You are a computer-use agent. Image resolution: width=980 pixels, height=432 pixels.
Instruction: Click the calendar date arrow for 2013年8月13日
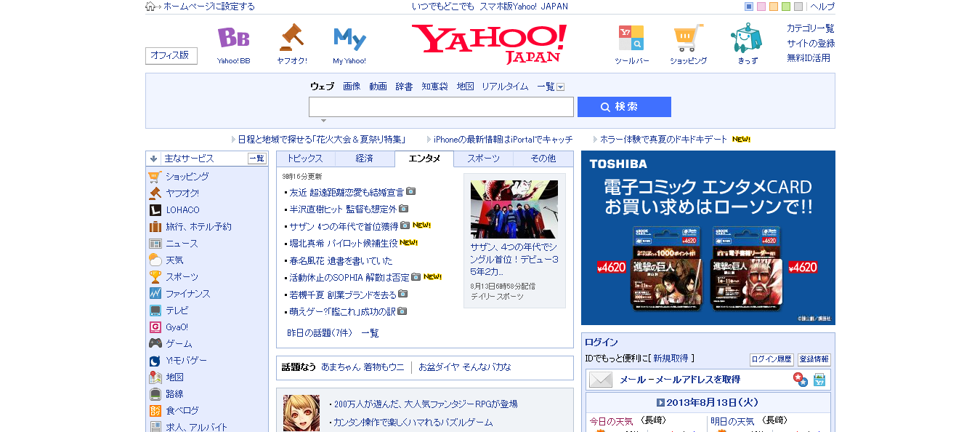tap(660, 403)
